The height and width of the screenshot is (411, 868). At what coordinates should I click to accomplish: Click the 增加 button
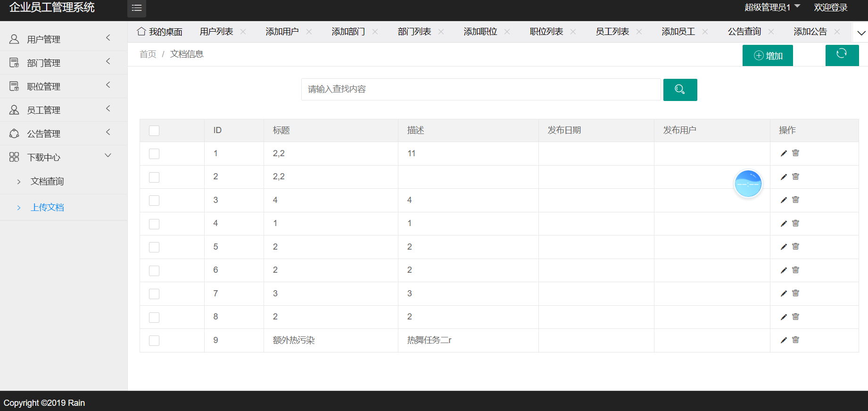click(768, 56)
